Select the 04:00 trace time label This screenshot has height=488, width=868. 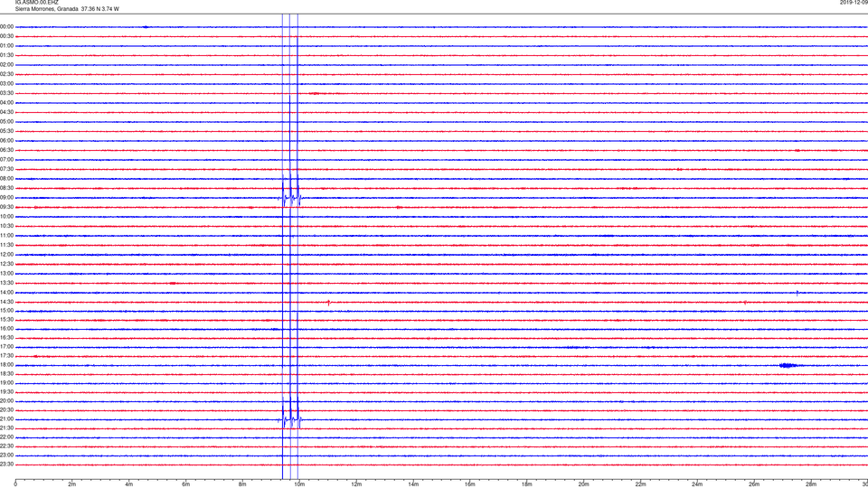pos(6,102)
